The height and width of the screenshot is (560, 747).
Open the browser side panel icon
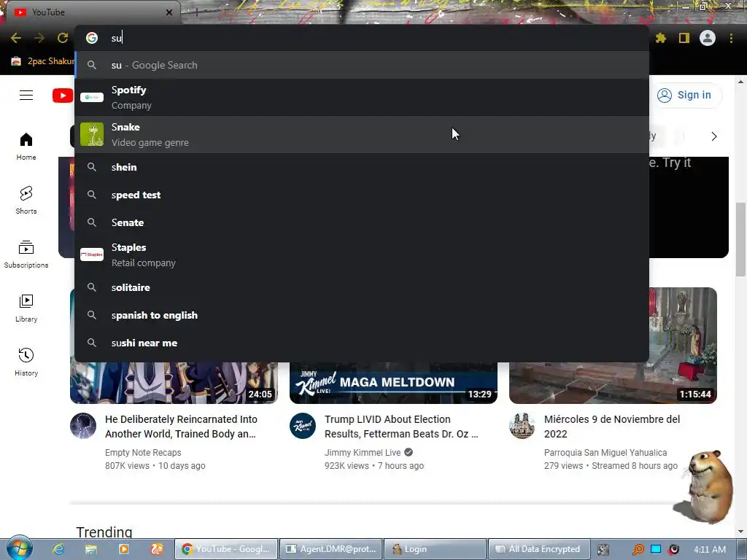pos(684,38)
